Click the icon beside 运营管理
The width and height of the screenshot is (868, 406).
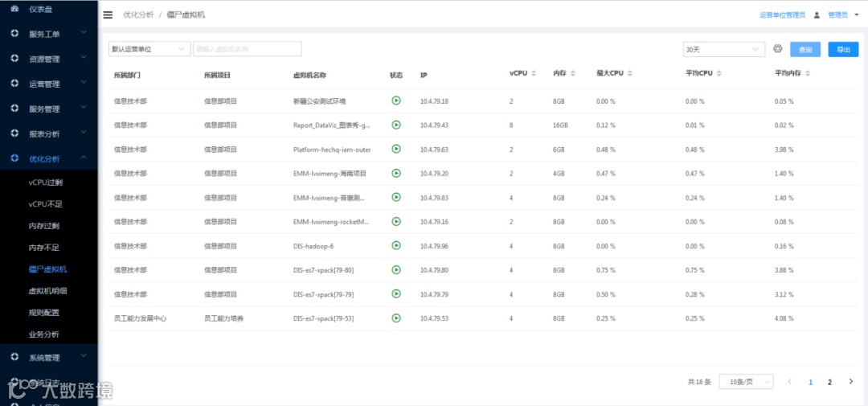15,84
